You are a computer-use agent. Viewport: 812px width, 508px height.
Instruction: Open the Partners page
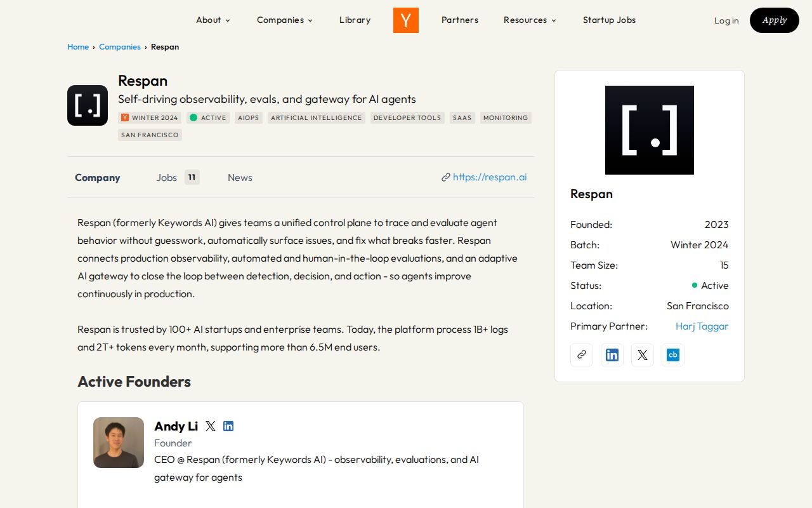tap(460, 20)
